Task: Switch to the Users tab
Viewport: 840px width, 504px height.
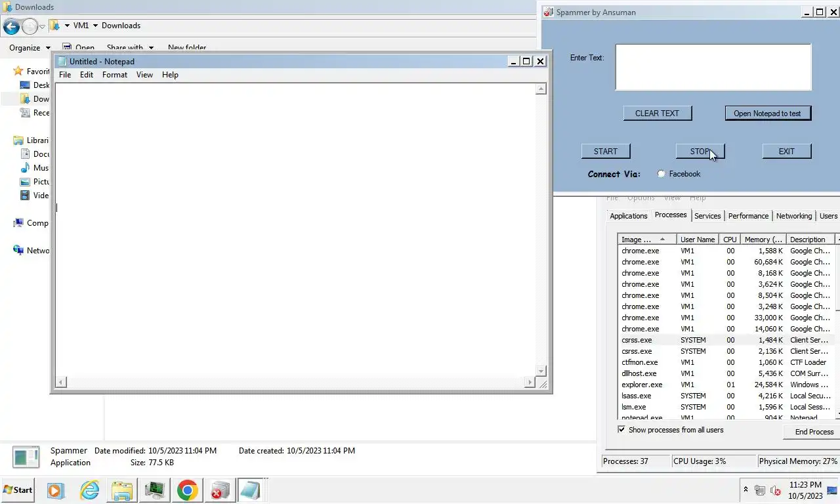Action: tap(828, 216)
